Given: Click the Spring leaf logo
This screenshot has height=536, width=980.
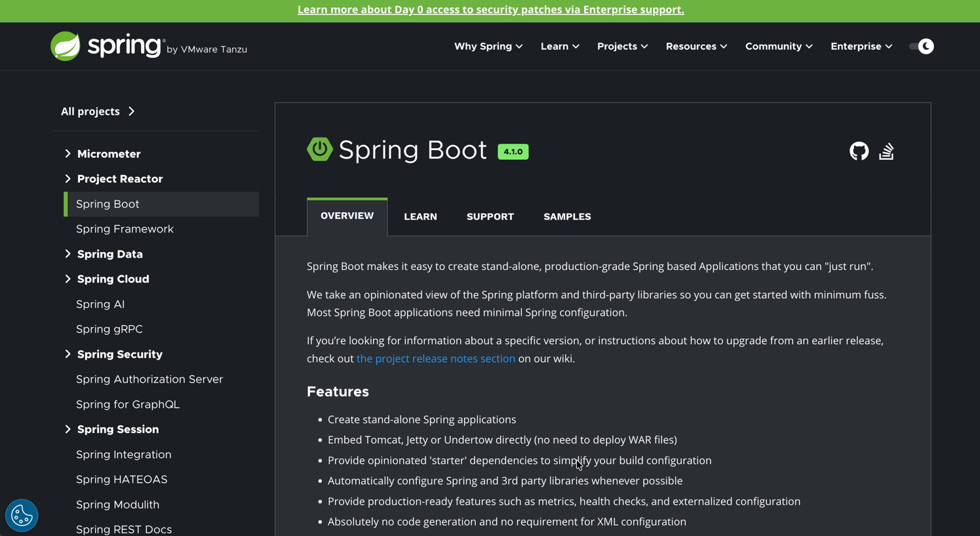Looking at the screenshot, I should [x=66, y=46].
